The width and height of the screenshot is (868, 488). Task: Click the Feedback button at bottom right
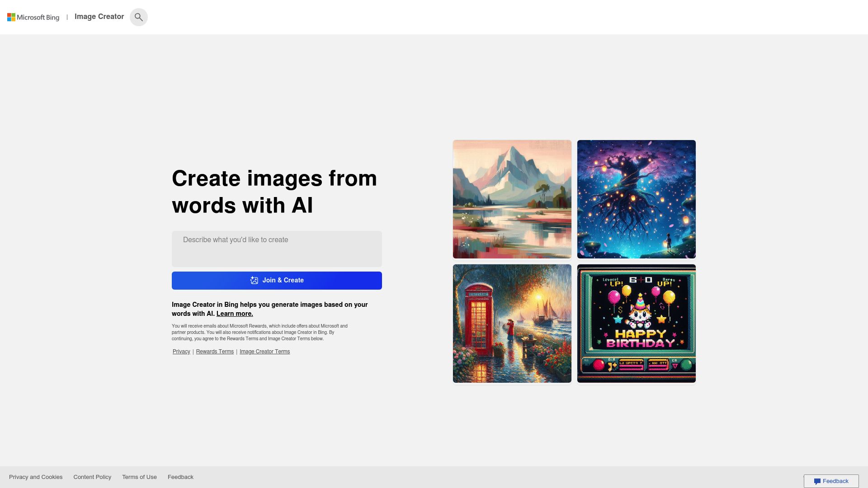click(831, 481)
